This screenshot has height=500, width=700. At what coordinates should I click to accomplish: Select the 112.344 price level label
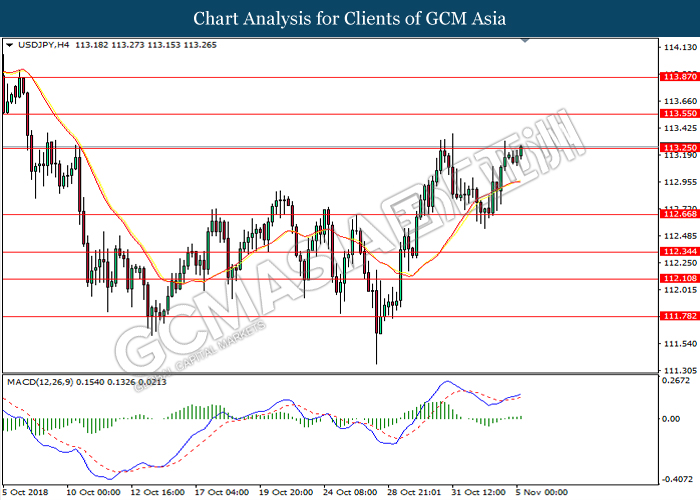pyautogui.click(x=680, y=251)
